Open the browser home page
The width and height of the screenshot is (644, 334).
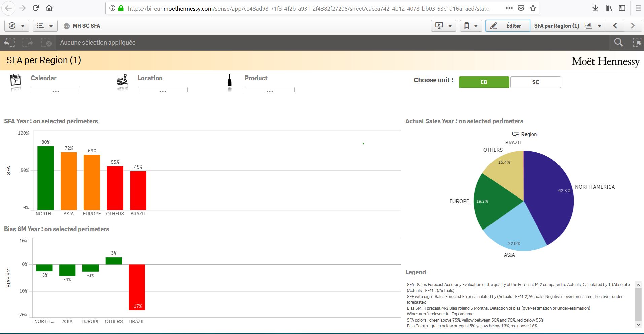49,8
